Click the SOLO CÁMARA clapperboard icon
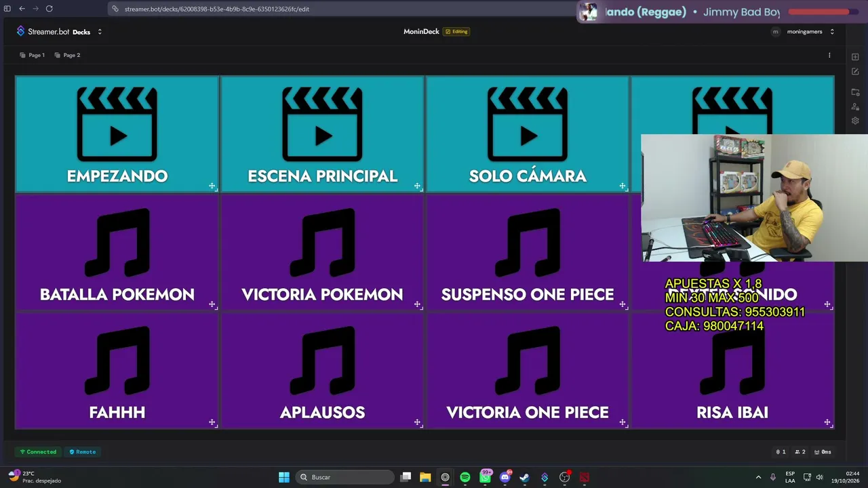This screenshot has width=868, height=488. 528,124
